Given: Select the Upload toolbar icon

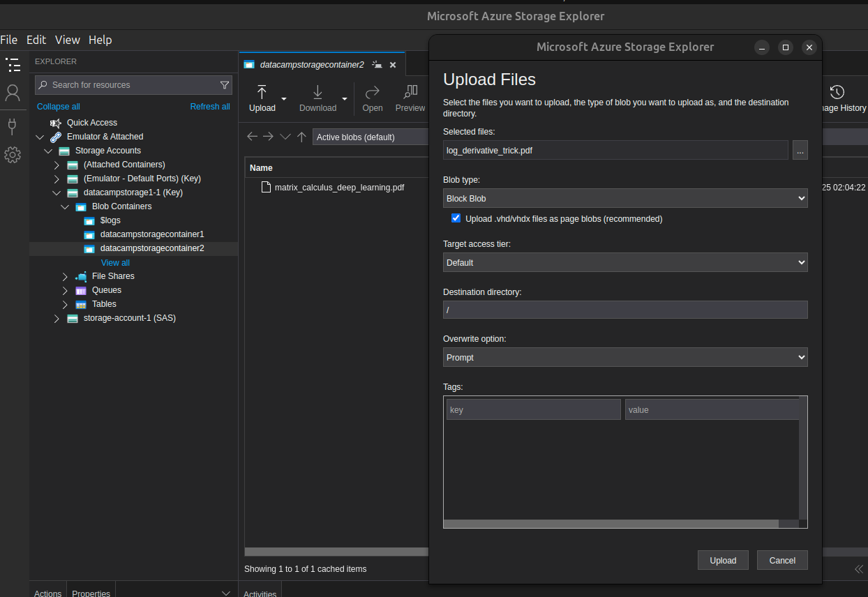Looking at the screenshot, I should coord(262,98).
